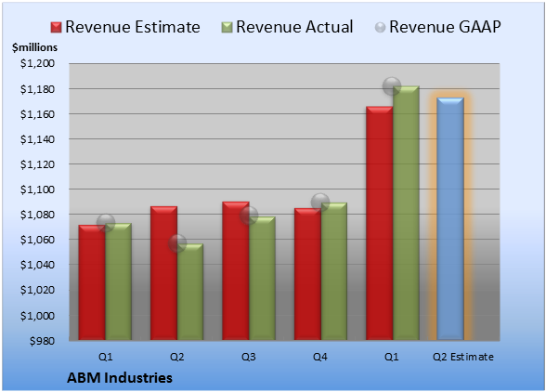The width and height of the screenshot is (546, 392).
Task: Select the red estimate bar above Q3
Action: [x=236, y=270]
